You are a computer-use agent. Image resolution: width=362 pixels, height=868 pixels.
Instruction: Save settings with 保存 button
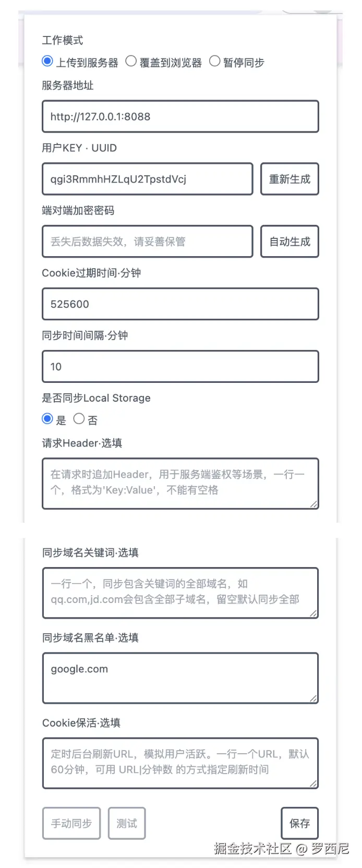(x=299, y=823)
